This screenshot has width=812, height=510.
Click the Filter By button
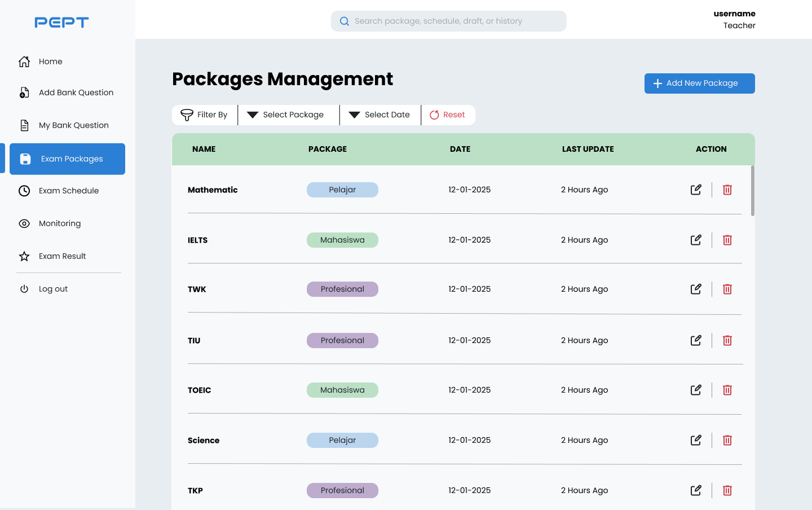point(205,115)
